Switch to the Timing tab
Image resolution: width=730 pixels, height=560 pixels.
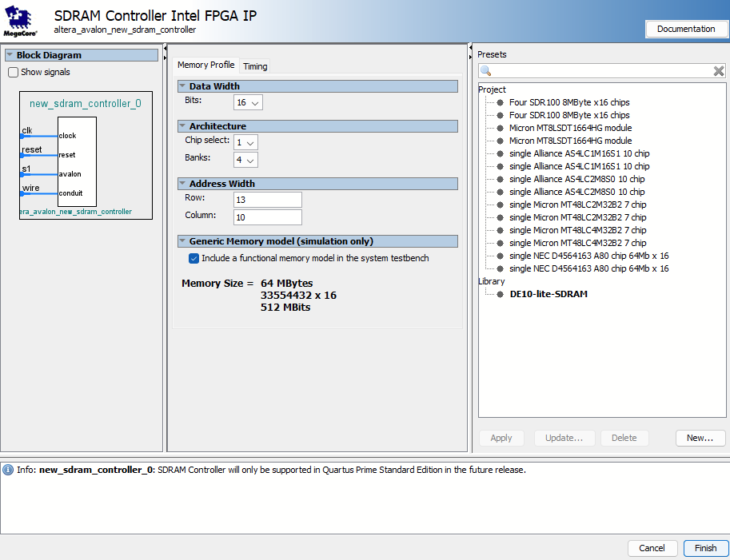254,66
